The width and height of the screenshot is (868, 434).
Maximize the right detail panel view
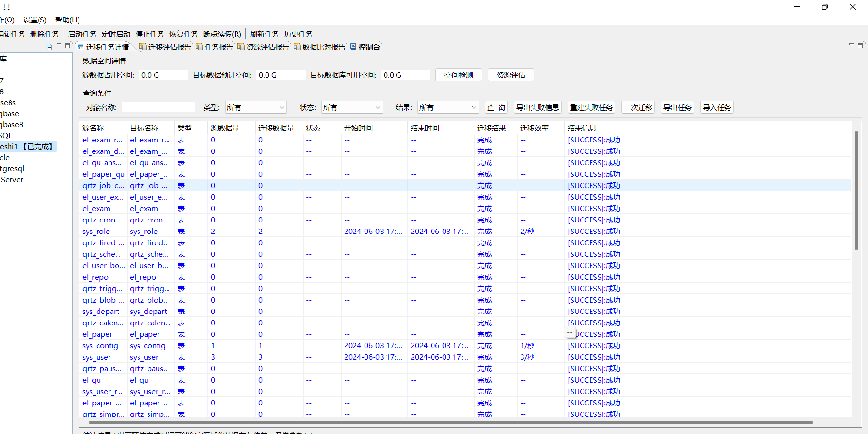coord(860,46)
